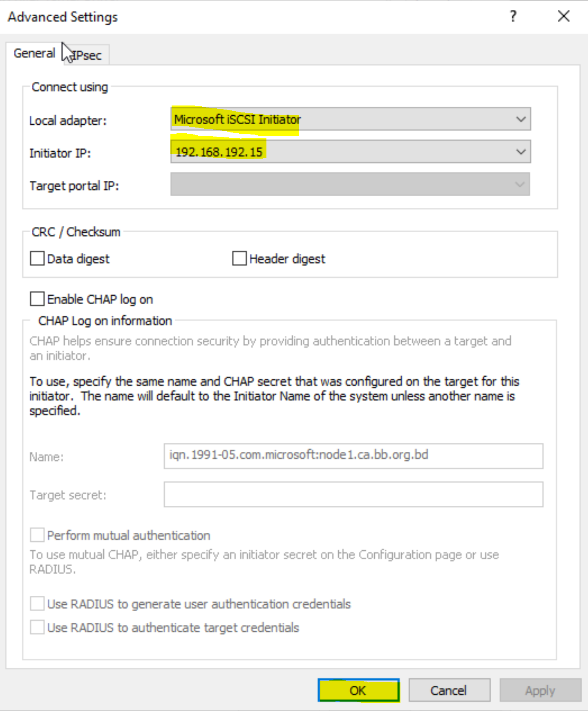Click the Apply button

tap(540, 691)
